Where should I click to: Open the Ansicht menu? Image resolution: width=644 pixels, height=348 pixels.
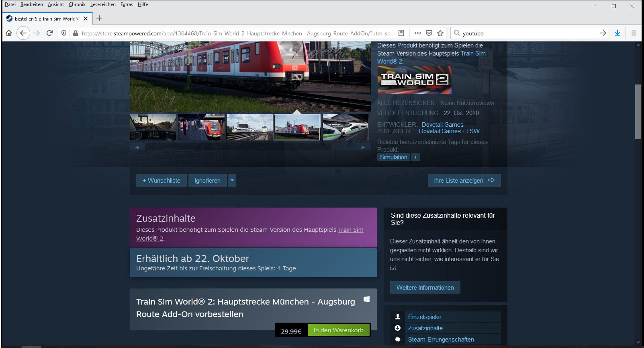56,4
